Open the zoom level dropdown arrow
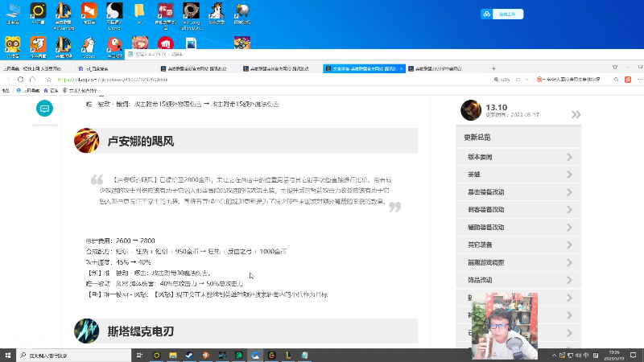The height and width of the screenshot is (362, 644). [527, 80]
